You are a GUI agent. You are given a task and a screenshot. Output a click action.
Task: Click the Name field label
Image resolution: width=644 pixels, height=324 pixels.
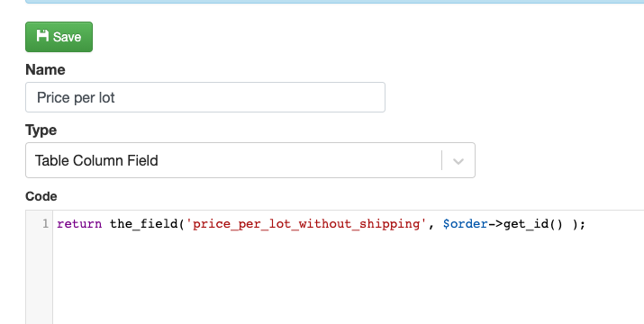(x=45, y=70)
